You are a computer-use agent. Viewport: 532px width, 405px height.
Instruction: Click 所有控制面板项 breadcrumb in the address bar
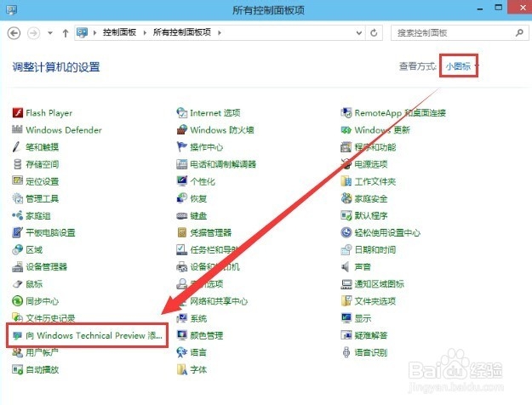click(182, 32)
